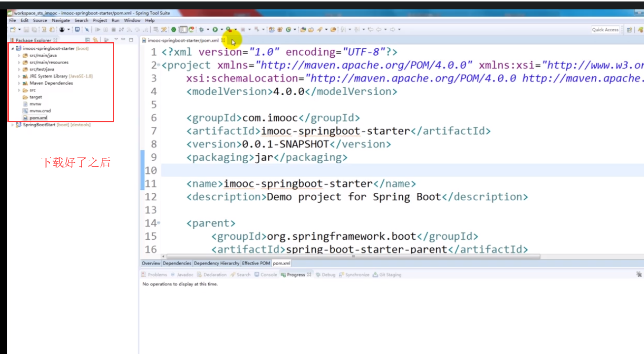Open the Edit menu
This screenshot has width=644, height=354.
click(x=24, y=20)
